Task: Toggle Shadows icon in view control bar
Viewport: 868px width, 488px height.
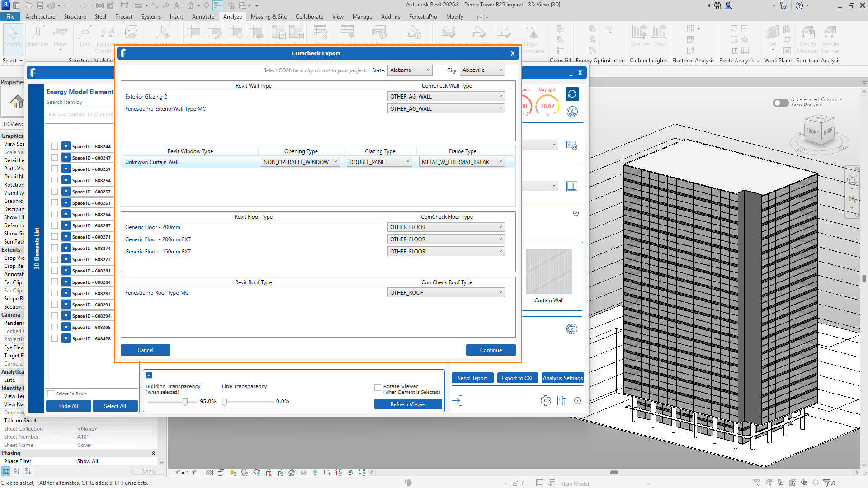Action: [245, 473]
